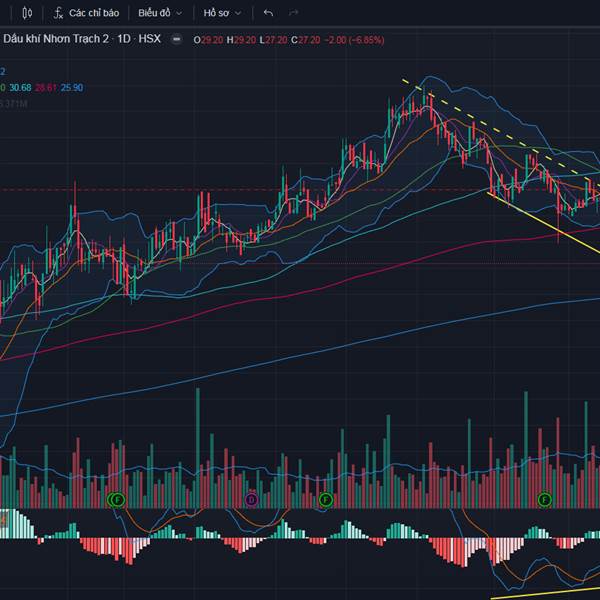Open the rightmost green F event marker

point(545,500)
